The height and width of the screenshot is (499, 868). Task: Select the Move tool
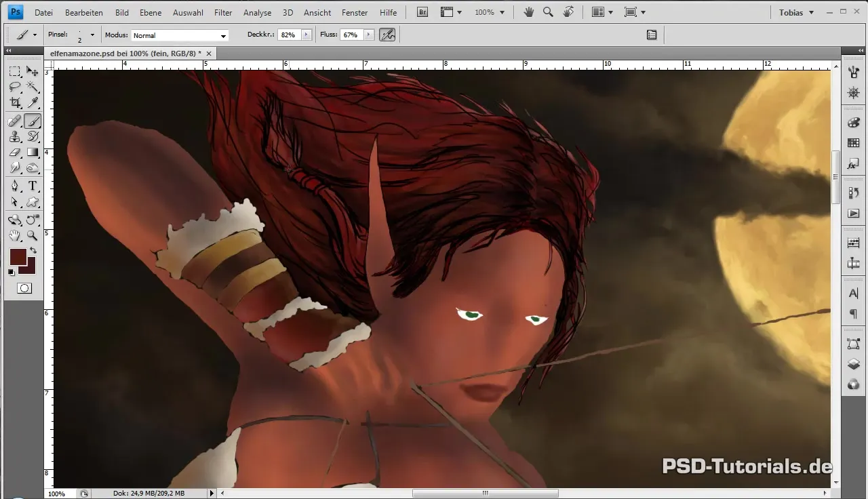[32, 71]
